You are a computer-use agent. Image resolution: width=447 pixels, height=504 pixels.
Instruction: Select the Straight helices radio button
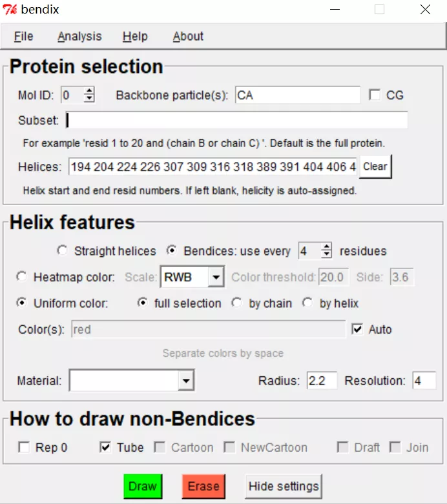(63, 250)
